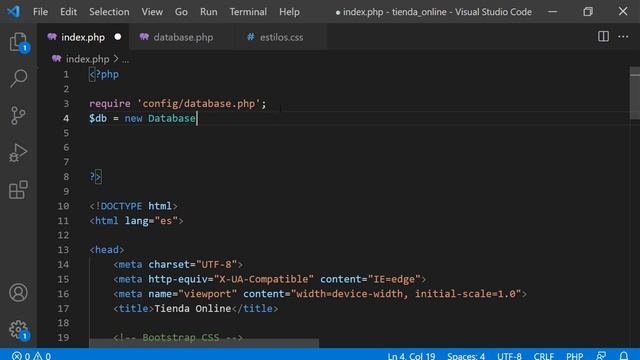Switch to the database.php tab
The height and width of the screenshot is (360, 640).
(x=183, y=37)
